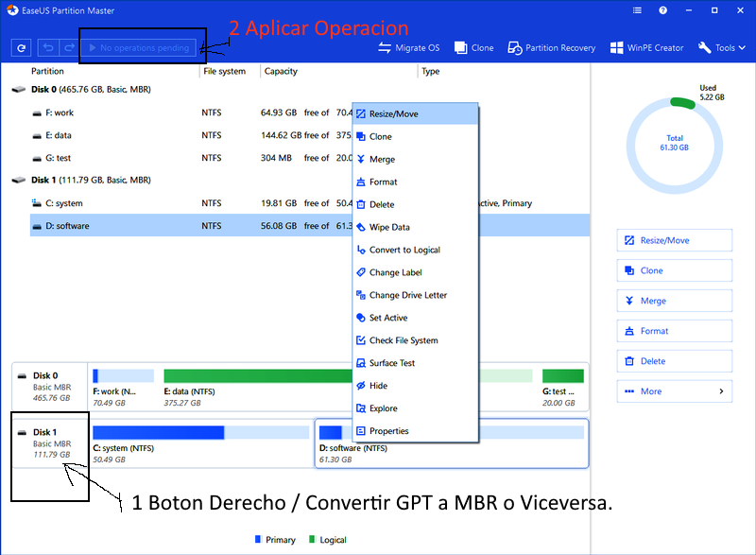Click the Undo arrow icon
Screen dimensions: 756x555
48,47
